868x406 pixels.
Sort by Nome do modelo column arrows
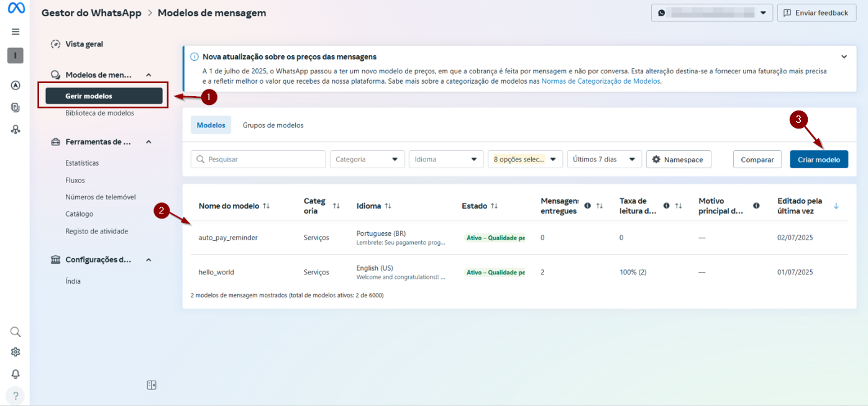coord(267,205)
